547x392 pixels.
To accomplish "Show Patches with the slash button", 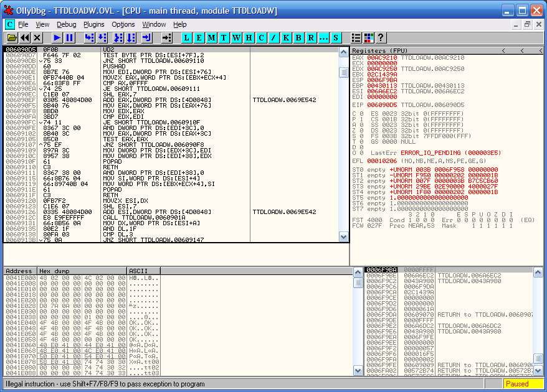I will (273, 37).
